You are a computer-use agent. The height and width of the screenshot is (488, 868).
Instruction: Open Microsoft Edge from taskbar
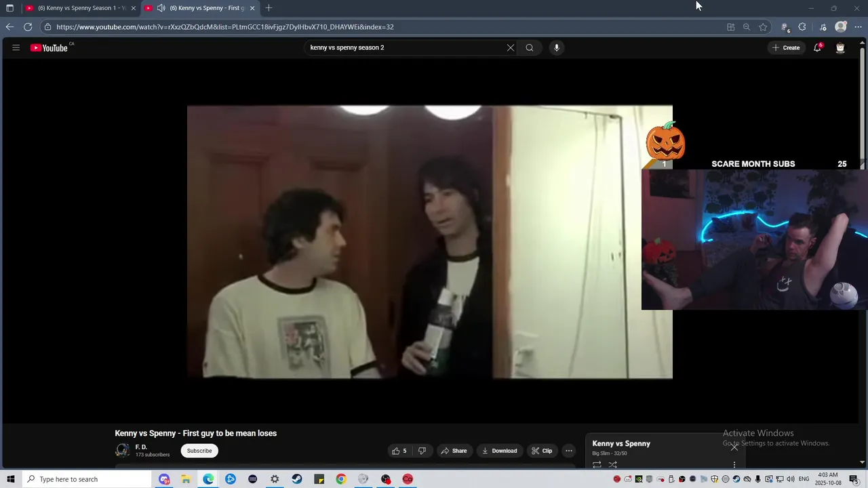tap(208, 479)
